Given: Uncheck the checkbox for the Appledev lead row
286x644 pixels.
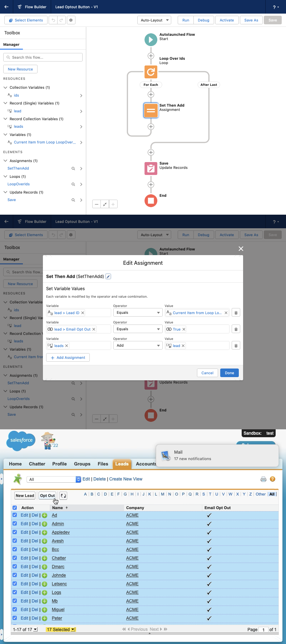Looking at the screenshot, I should coord(15,532).
